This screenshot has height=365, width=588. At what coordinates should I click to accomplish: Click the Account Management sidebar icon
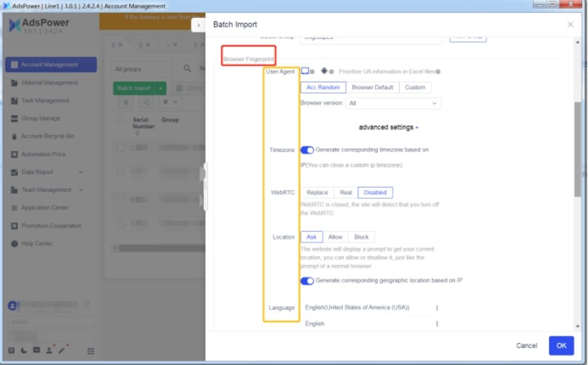[14, 64]
